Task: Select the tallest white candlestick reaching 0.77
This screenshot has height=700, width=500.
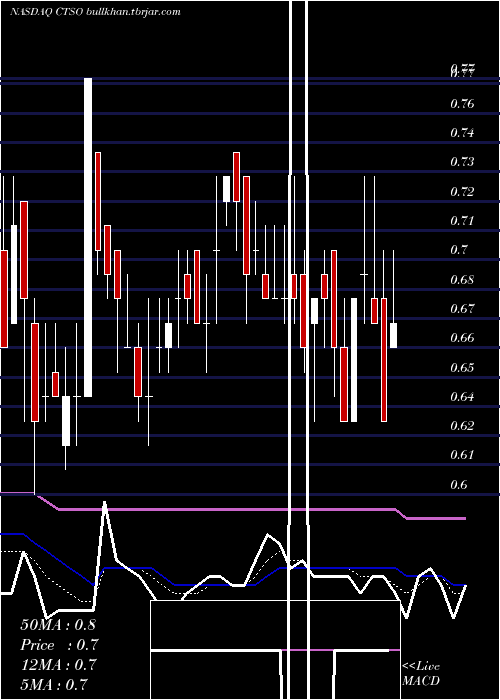Action: tap(88, 237)
